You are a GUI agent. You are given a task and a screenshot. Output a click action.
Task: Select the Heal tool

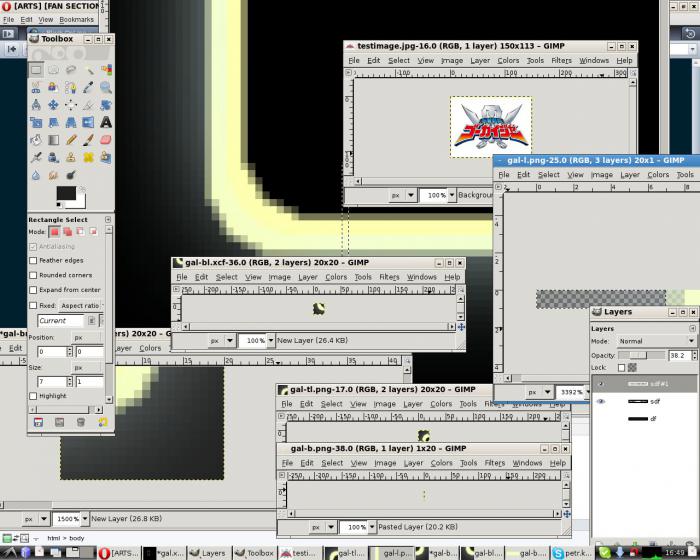[88, 157]
